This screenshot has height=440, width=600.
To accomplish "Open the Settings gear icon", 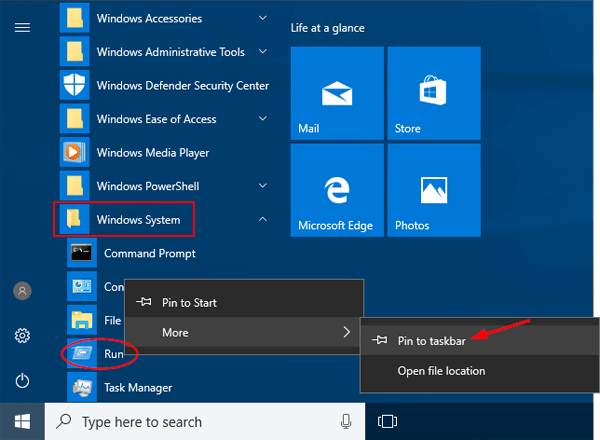I will click(x=22, y=336).
